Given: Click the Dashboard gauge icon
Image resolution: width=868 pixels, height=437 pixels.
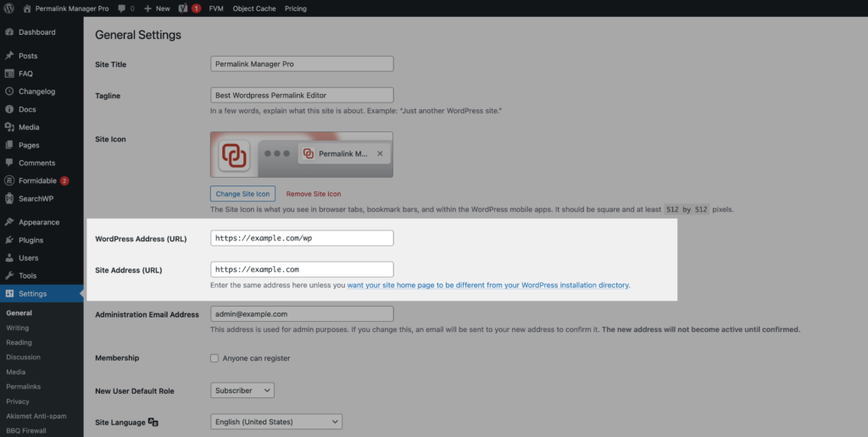Looking at the screenshot, I should tap(8, 32).
